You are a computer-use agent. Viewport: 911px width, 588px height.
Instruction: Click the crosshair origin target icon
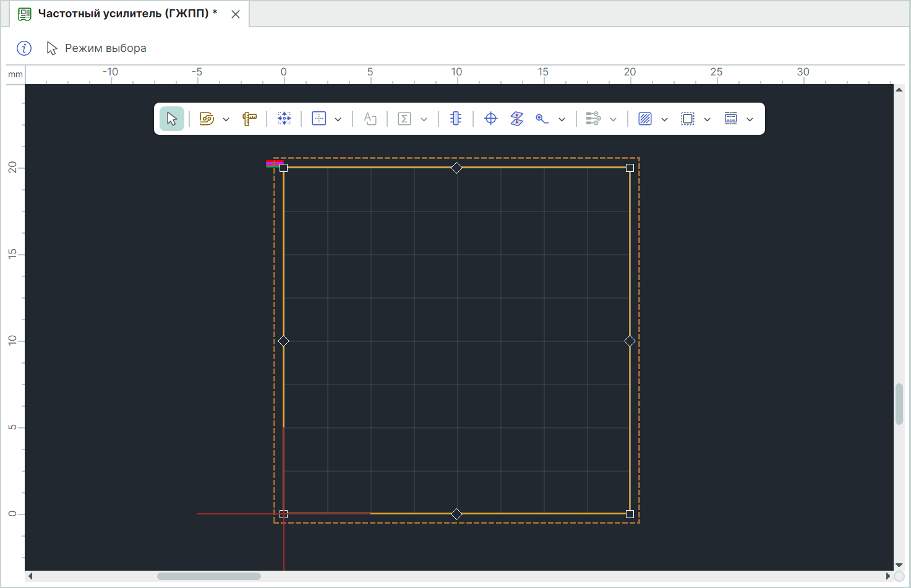[x=490, y=119]
